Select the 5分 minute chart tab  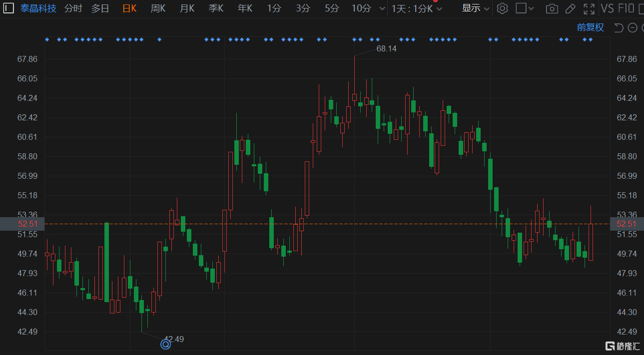click(x=332, y=8)
